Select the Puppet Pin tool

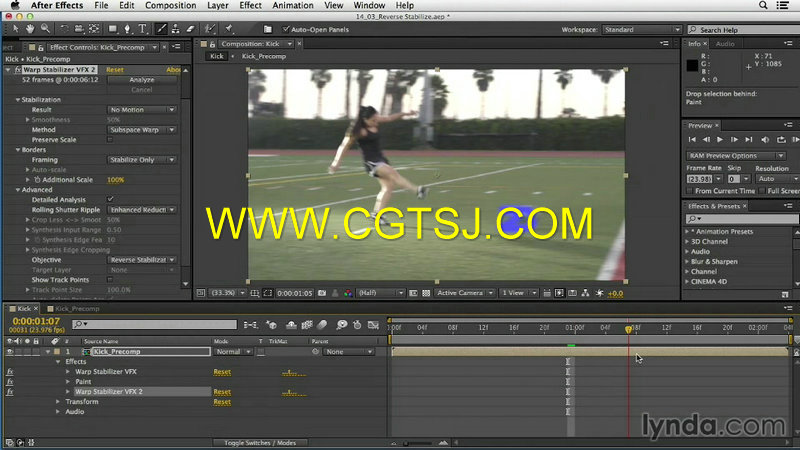tap(229, 29)
